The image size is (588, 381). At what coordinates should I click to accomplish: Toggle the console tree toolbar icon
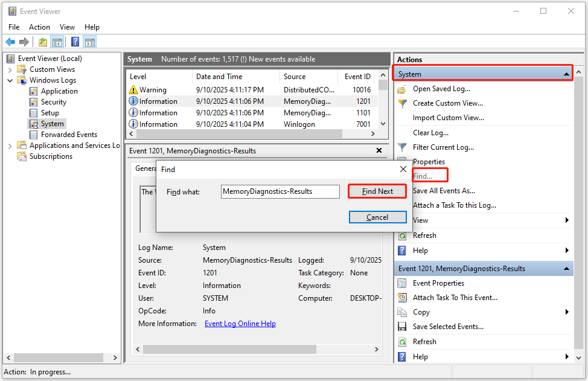[56, 41]
